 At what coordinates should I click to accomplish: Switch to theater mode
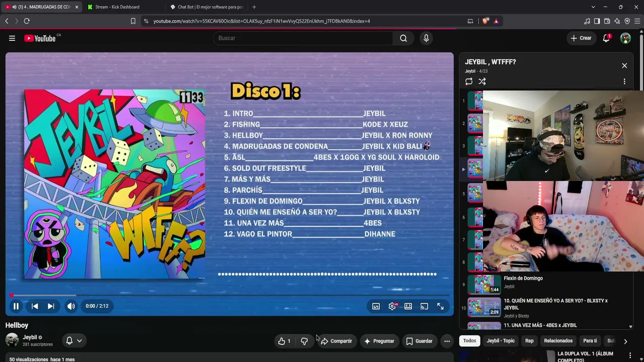point(408,306)
